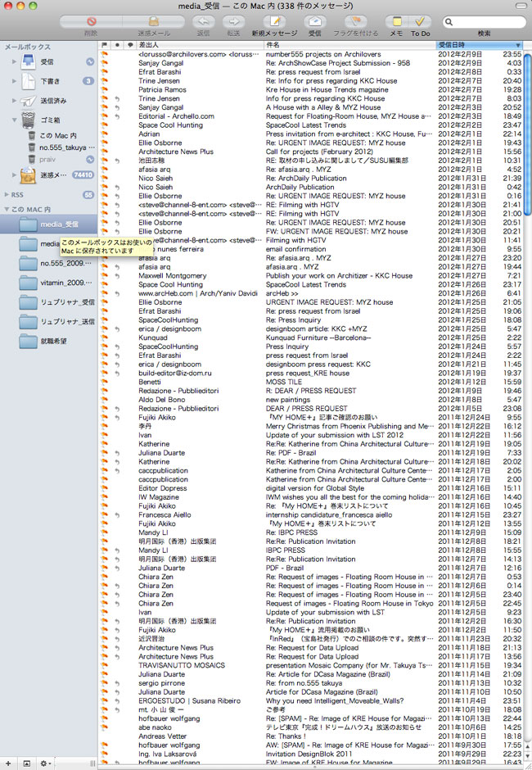Create a note with the メモ icon

coord(397,21)
